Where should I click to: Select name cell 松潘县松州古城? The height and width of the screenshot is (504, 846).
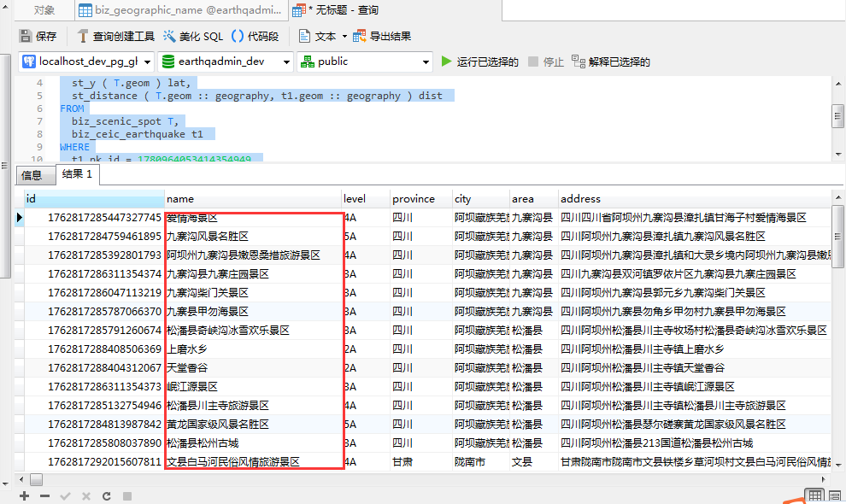[x=253, y=443]
